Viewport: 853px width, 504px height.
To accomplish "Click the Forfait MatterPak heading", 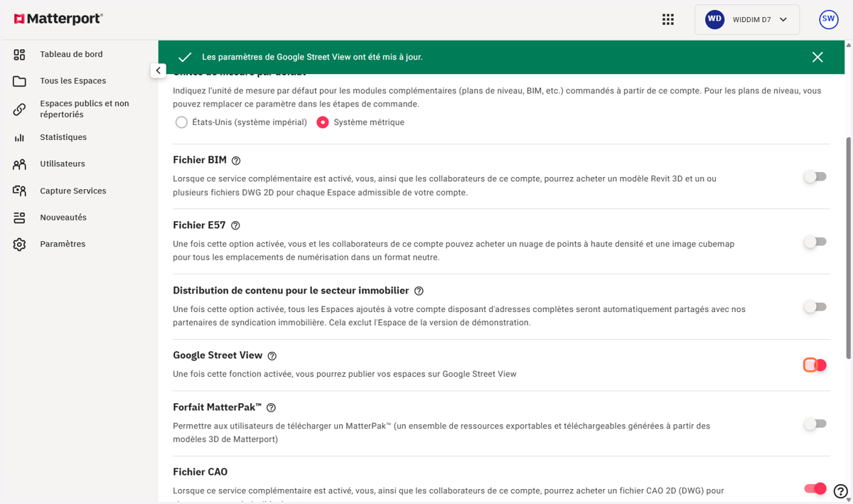I will point(218,407).
